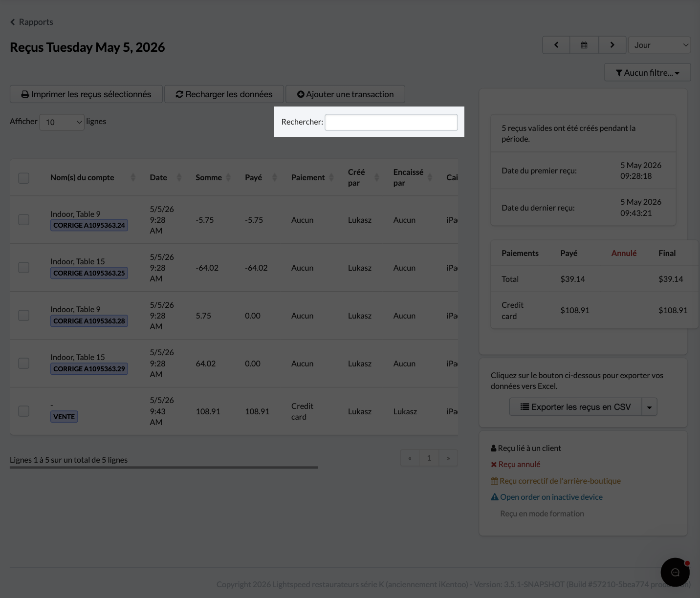The height and width of the screenshot is (598, 700).
Task: Check the CORRIGE A1095363.24 row checkbox
Action: click(x=23, y=220)
